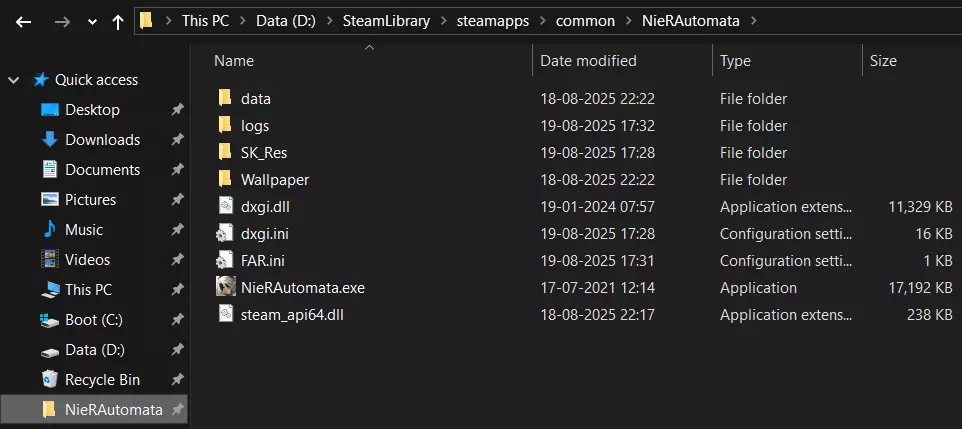Select Boot (C:) drive in sidebar
962x429 pixels.
click(x=95, y=320)
